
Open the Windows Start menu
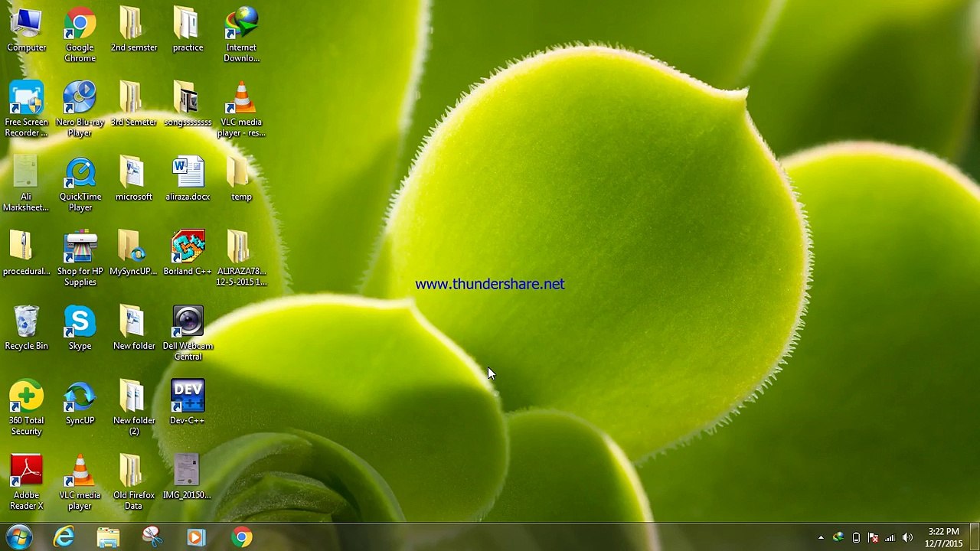point(18,537)
